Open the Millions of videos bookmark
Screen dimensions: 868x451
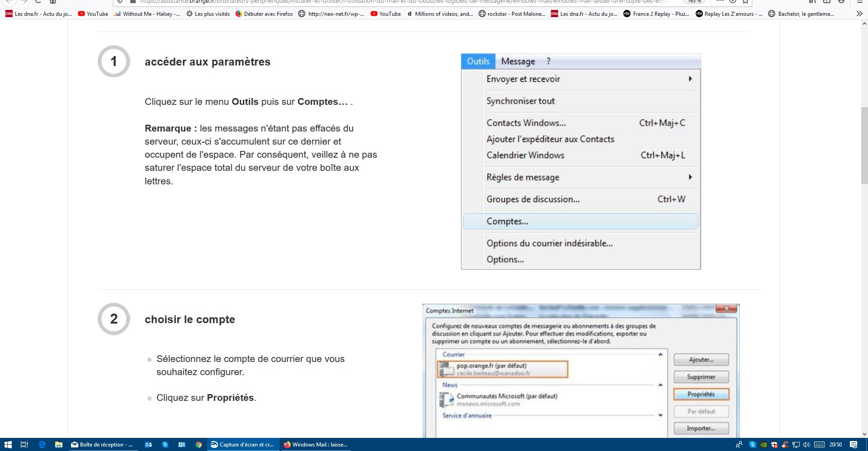(440, 14)
